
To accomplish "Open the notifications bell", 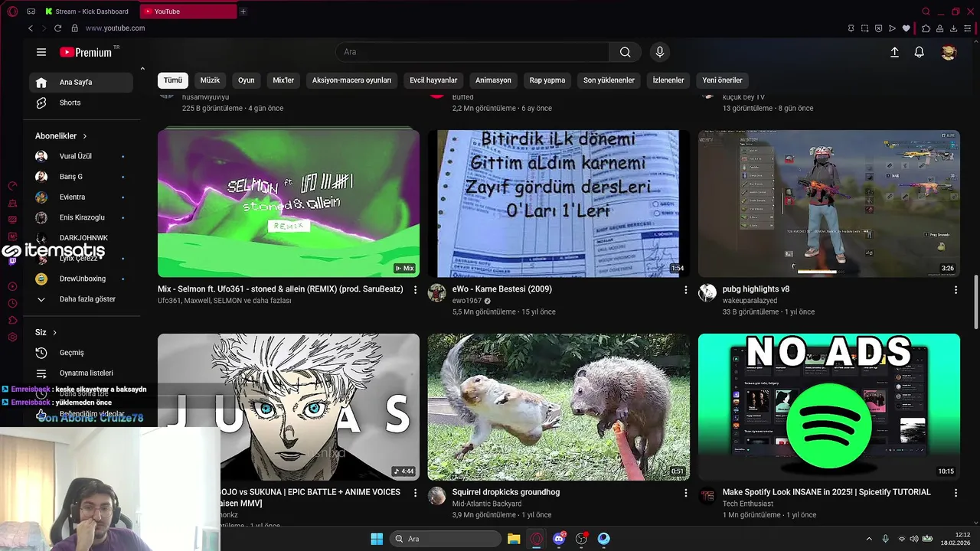I will pos(920,52).
